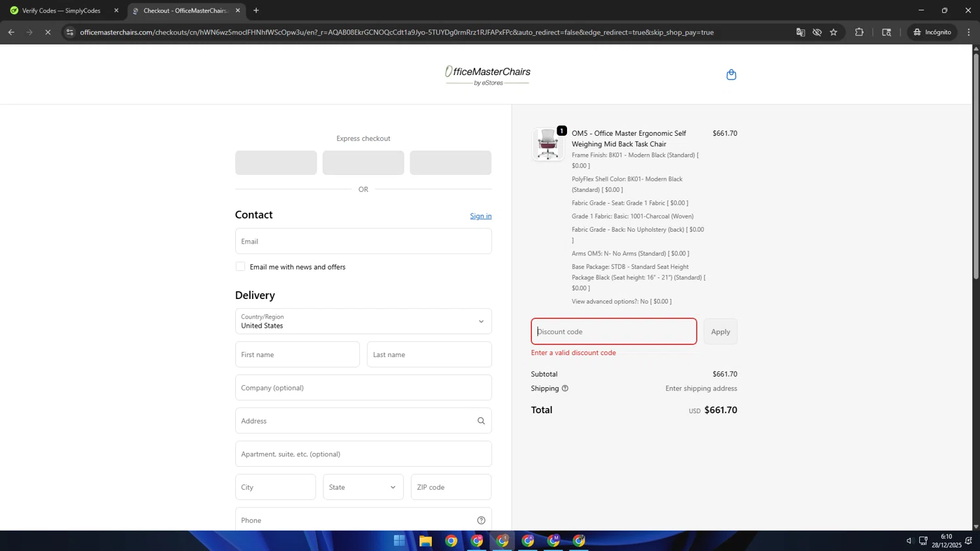Expand the Country/Region dropdown
This screenshot has height=551, width=980.
(363, 321)
